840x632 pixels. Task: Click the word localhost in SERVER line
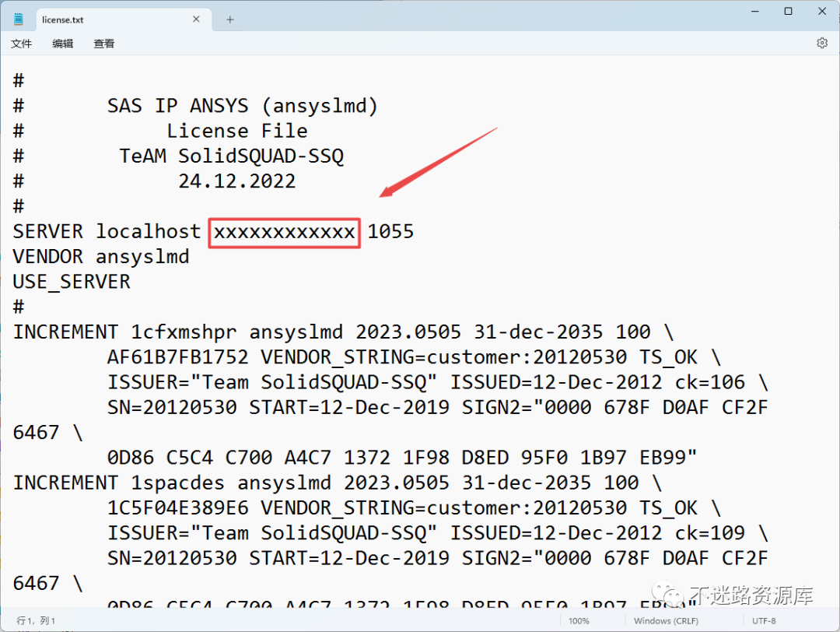[148, 232]
